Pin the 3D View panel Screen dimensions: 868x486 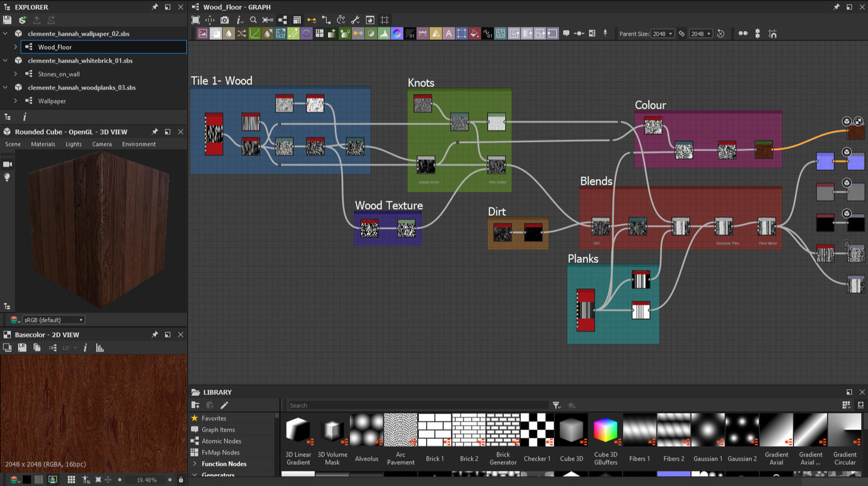pos(154,132)
